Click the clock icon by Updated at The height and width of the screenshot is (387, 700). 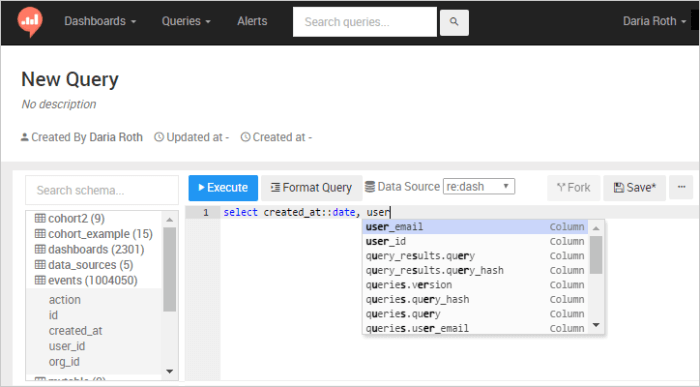click(x=159, y=137)
